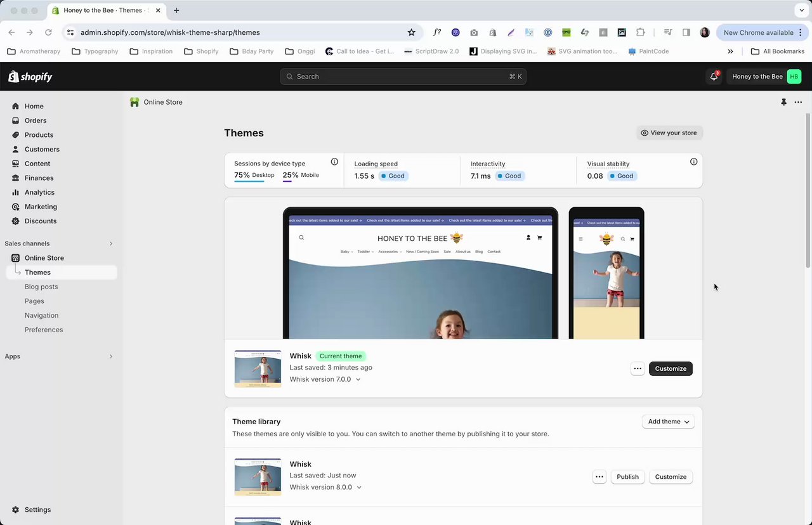The height and width of the screenshot is (525, 812).
Task: Open the notifications bell
Action: (x=714, y=76)
